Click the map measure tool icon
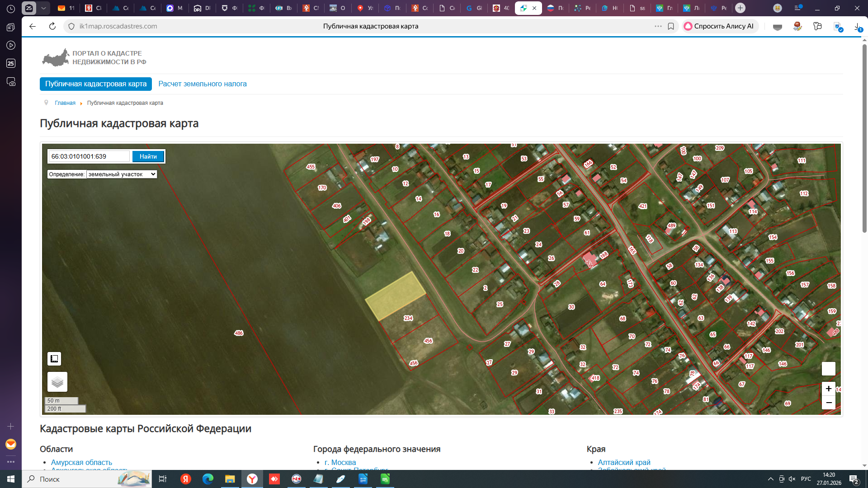 coord(54,359)
